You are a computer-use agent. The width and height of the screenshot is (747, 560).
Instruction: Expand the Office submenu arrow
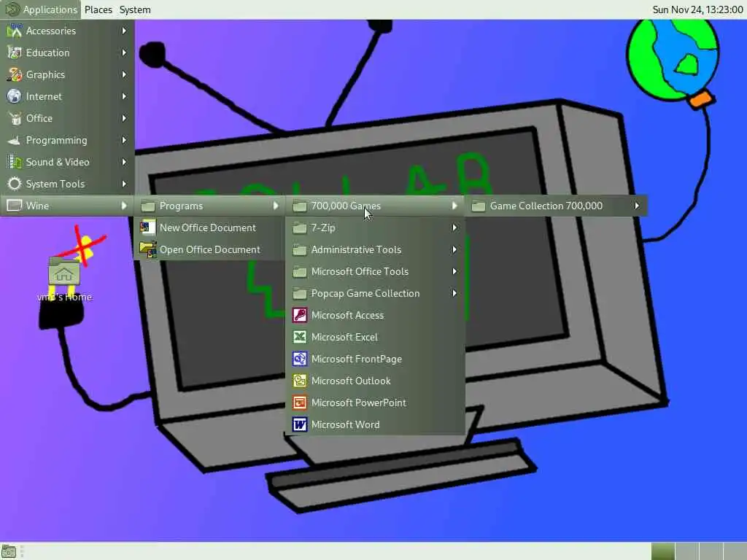[x=124, y=119]
